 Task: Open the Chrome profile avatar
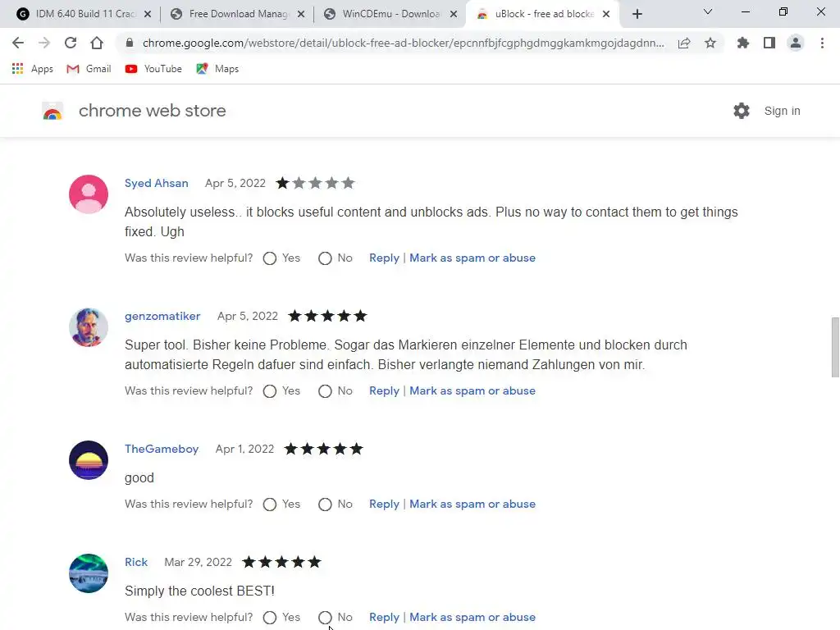[x=796, y=43]
